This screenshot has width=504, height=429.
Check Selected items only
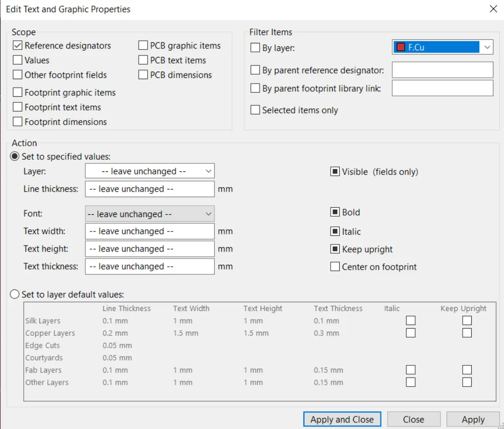[256, 110]
